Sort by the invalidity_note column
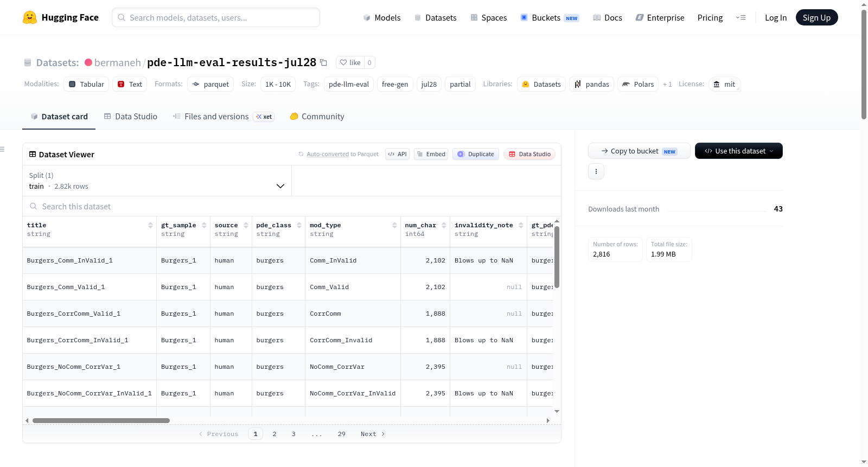Screen dimensions: 868x467 [521, 225]
